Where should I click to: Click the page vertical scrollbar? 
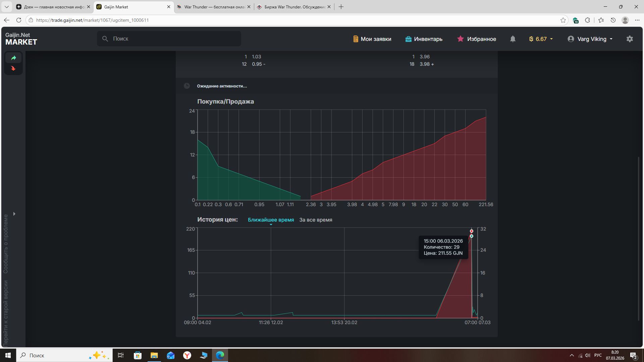pyautogui.click(x=638, y=238)
